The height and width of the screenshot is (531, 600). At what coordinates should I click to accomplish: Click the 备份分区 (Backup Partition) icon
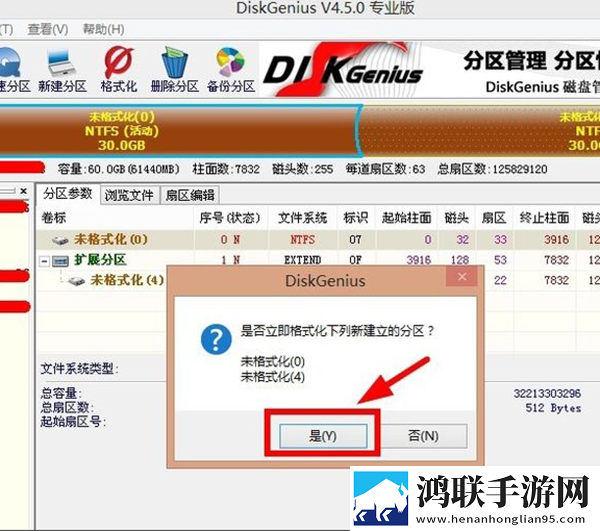[x=231, y=70]
